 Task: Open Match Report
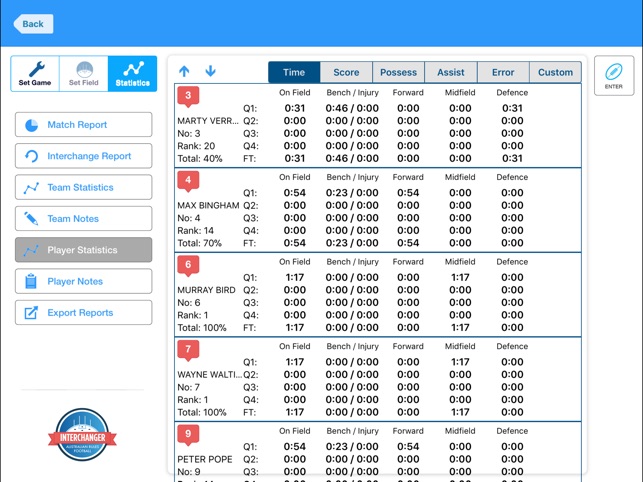(84, 125)
